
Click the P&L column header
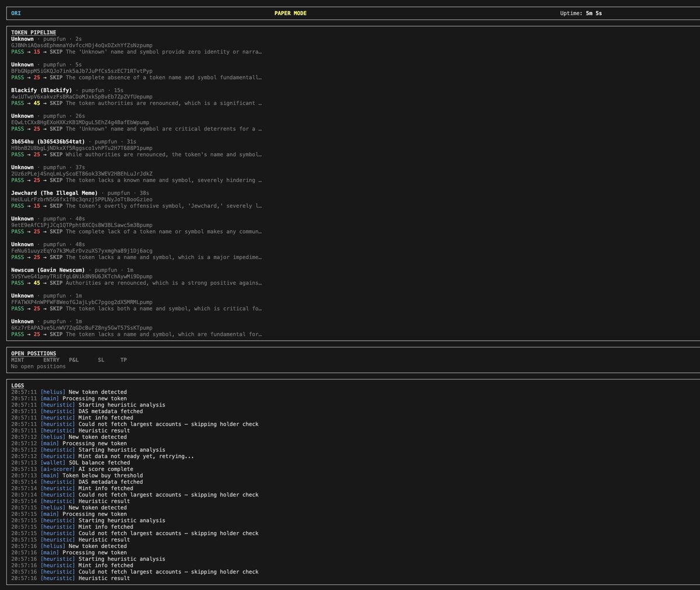[x=73, y=360]
